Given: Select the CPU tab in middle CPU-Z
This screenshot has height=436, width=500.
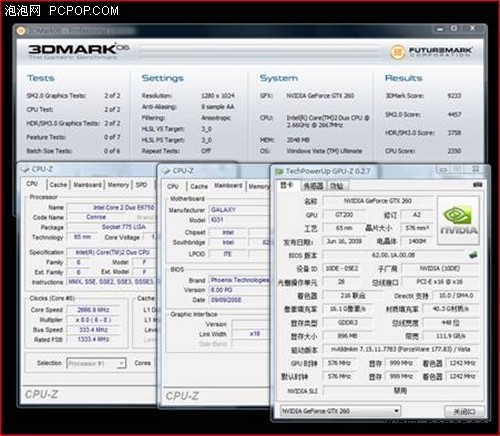Looking at the screenshot, I should [x=173, y=186].
